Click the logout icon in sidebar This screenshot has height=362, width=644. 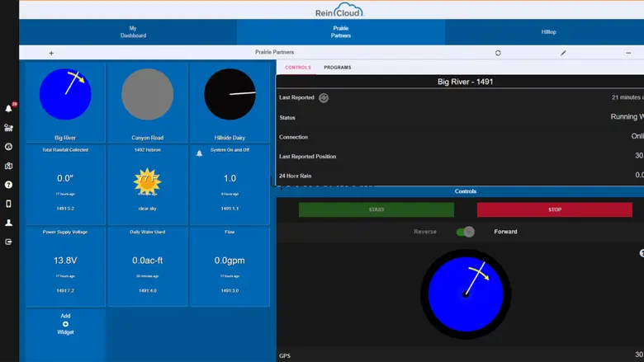pyautogui.click(x=8, y=242)
